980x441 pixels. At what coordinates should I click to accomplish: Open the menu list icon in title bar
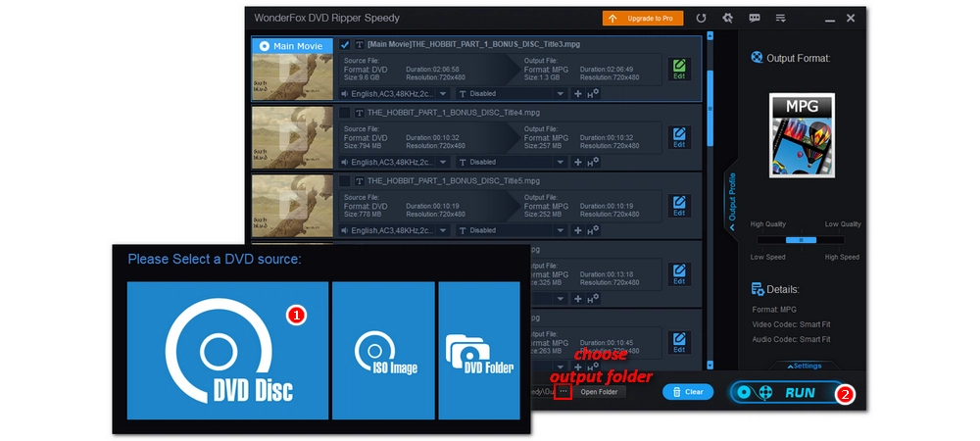tap(780, 18)
